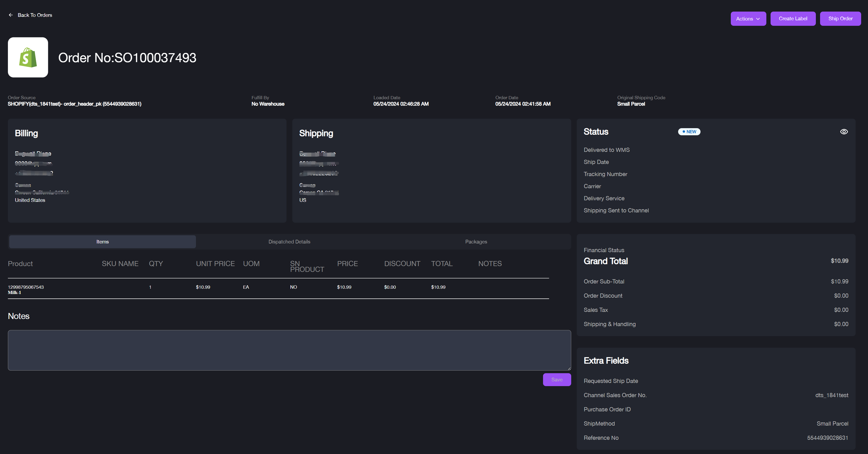Image resolution: width=868 pixels, height=454 pixels.
Task: Click inside the Notes text area
Action: tap(289, 350)
